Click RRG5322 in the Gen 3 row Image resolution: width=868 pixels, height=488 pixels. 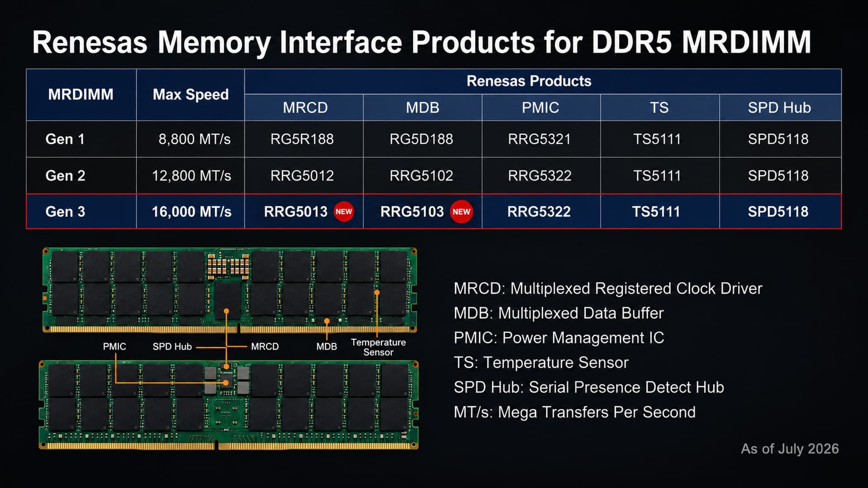tap(539, 212)
